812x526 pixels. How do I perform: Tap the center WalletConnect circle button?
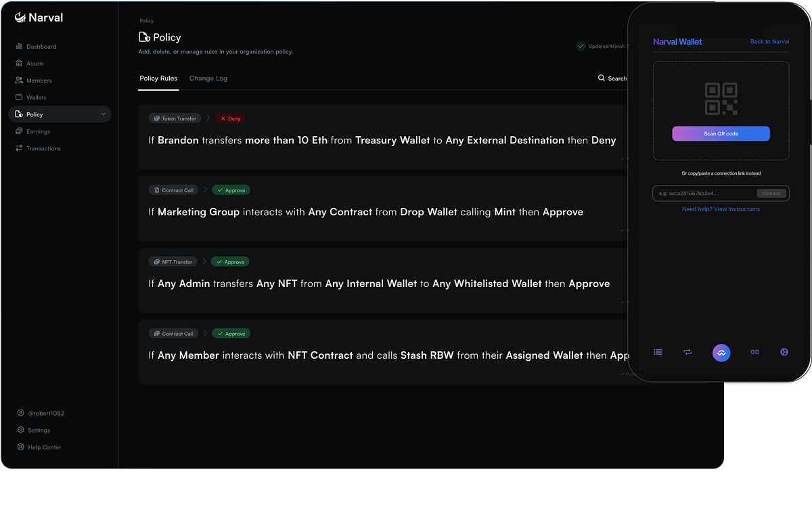tap(721, 353)
